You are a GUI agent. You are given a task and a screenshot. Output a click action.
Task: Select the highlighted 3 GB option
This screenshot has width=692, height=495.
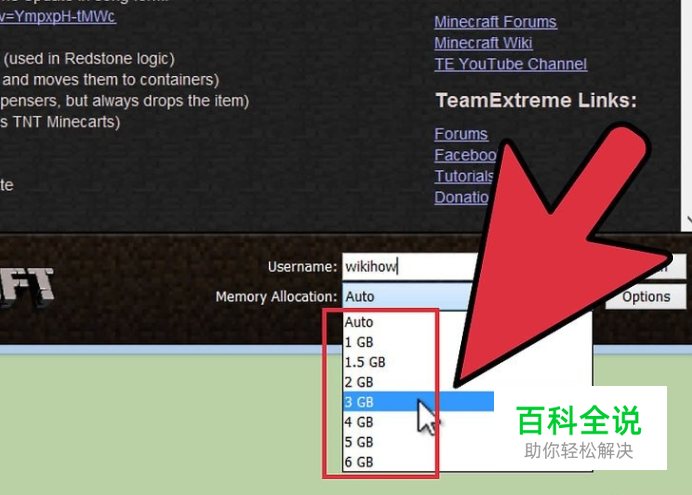tap(418, 401)
